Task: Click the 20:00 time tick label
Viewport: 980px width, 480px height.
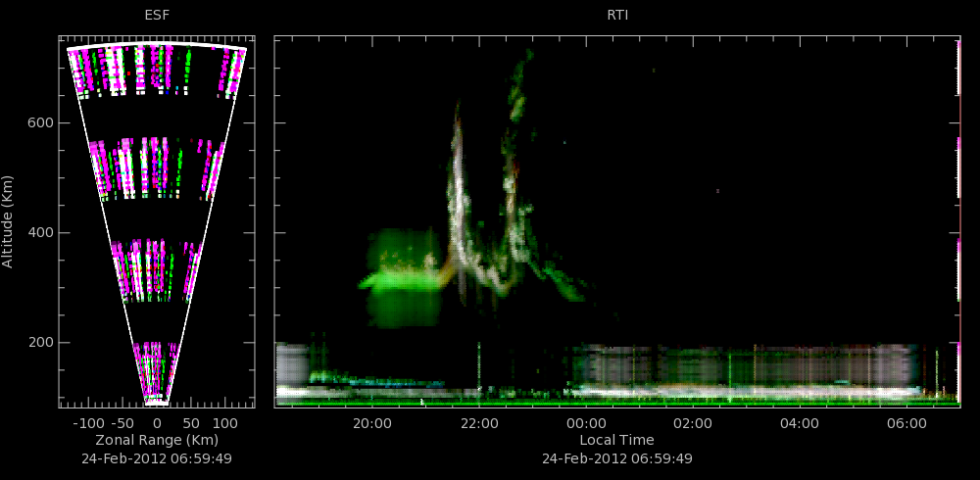Action: (372, 423)
